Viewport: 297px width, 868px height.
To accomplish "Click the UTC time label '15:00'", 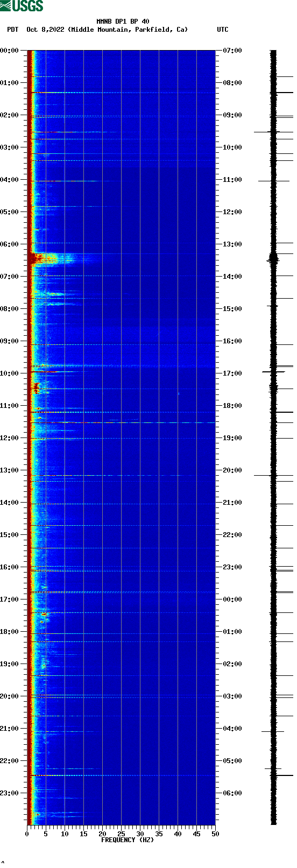I will pyautogui.click(x=232, y=309).
